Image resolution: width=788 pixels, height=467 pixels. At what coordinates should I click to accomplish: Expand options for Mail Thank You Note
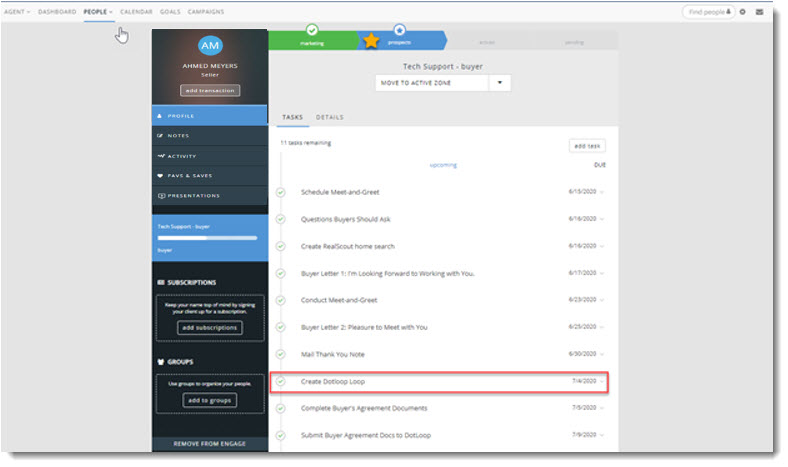coord(602,354)
